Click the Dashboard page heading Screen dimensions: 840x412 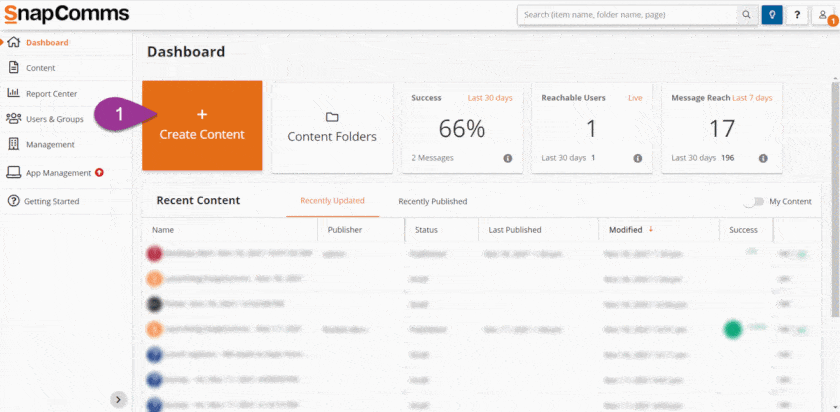pos(186,52)
